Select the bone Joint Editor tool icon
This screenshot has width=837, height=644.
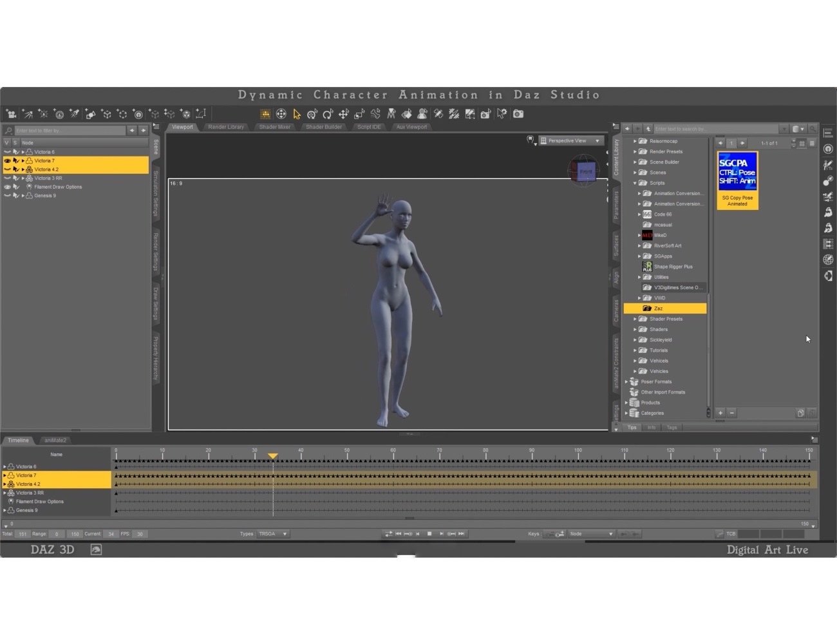coord(375,113)
